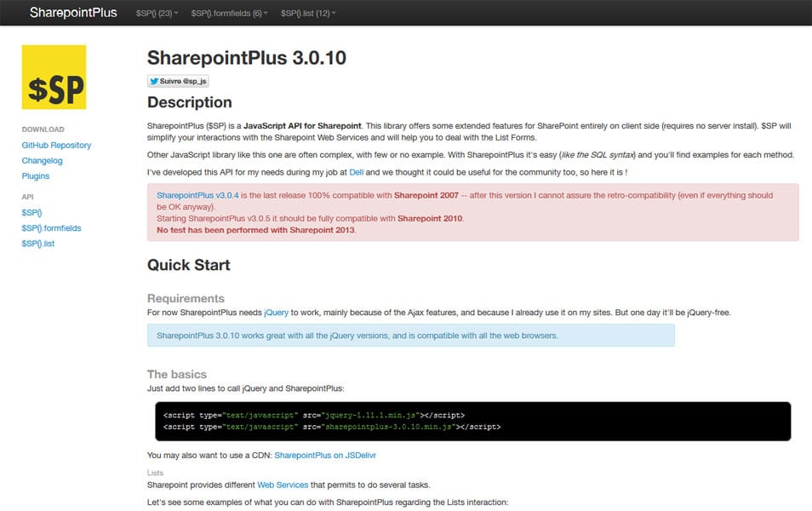The height and width of the screenshot is (511, 812).
Task: Click the 'Starting SharepointPlus v3.0.5' compatibility line
Action: [310, 218]
